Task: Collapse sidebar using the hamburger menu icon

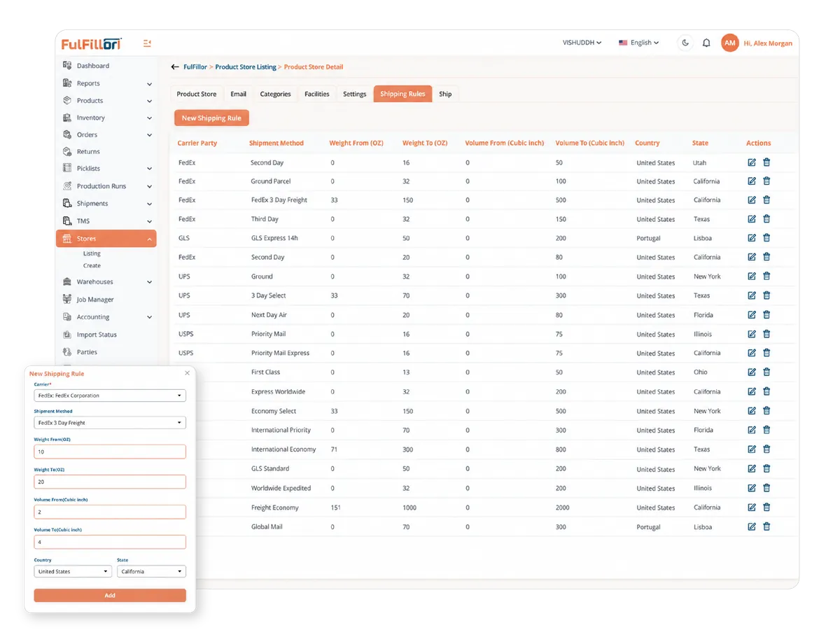Action: coord(147,43)
